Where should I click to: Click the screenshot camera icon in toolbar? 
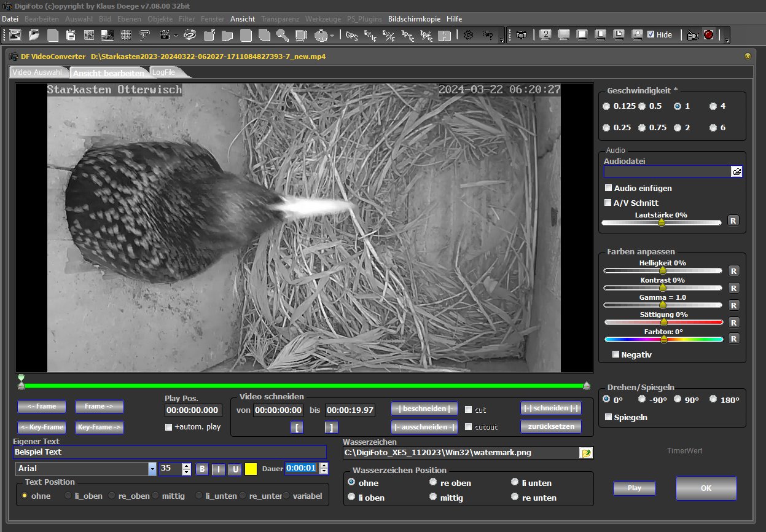pyautogui.click(x=521, y=35)
